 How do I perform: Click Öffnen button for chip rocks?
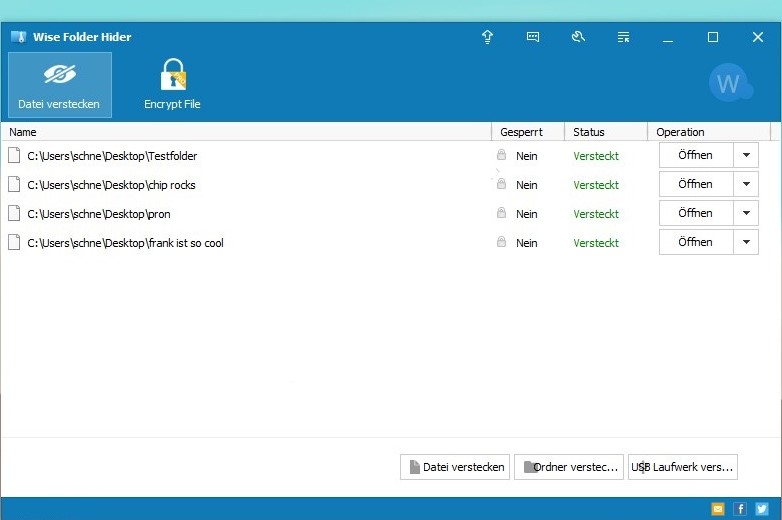coord(696,184)
